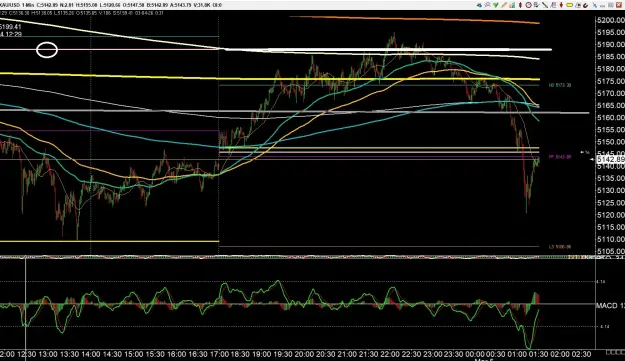Click the 01:30 time axis label
The height and width of the screenshot is (361, 625).
click(x=540, y=354)
